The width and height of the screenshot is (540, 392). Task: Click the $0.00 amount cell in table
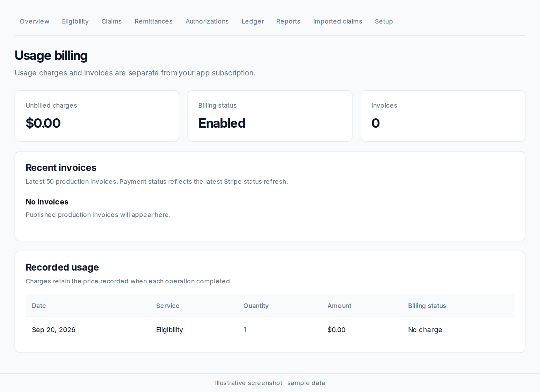click(x=336, y=330)
